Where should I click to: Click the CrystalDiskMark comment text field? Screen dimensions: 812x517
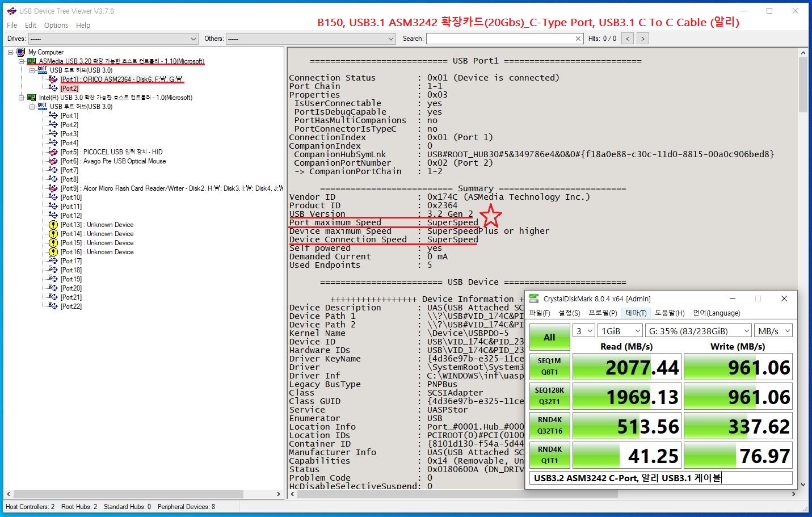[x=660, y=478]
